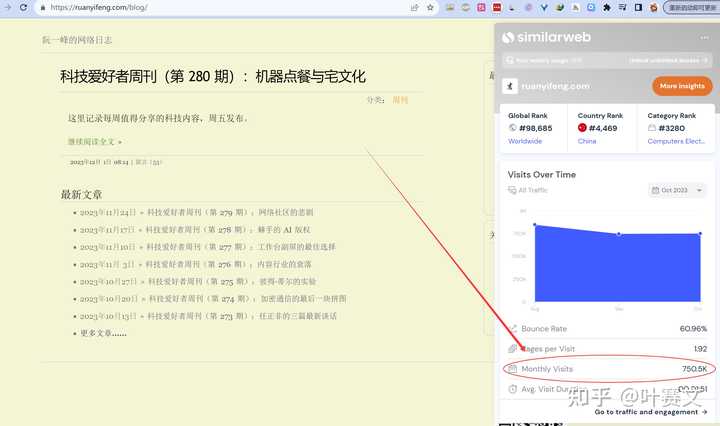This screenshot has height=426, width=720.
Task: Click the Category Rank folder icon
Action: tap(652, 128)
